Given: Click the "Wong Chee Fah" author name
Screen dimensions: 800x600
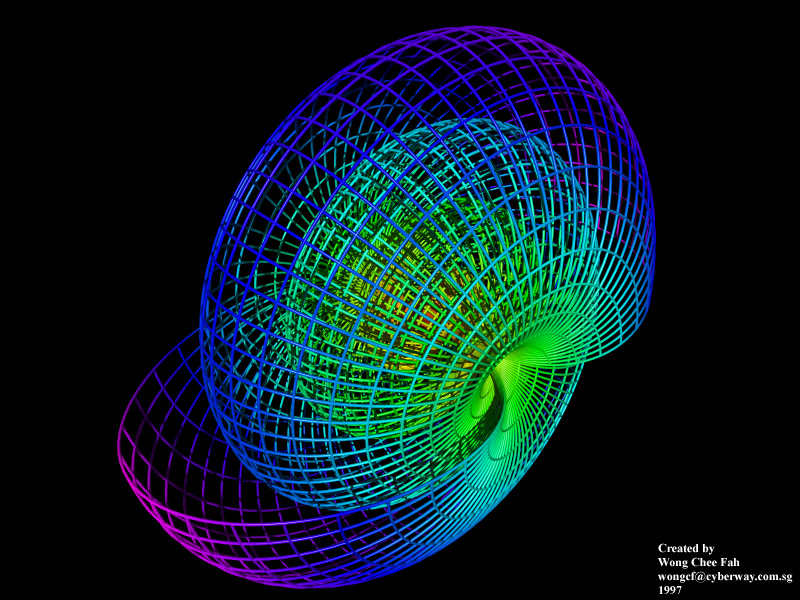Looking at the screenshot, I should pos(698,563).
